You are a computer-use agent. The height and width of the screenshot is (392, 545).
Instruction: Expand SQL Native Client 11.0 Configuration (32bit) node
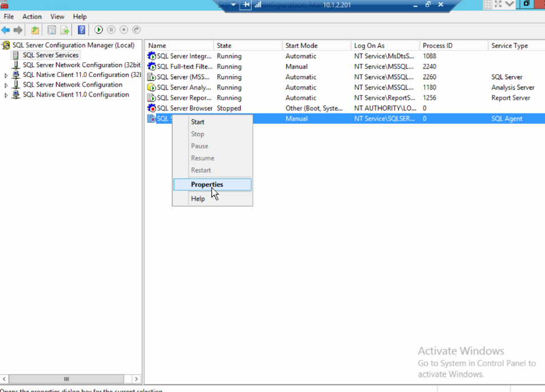(x=6, y=75)
